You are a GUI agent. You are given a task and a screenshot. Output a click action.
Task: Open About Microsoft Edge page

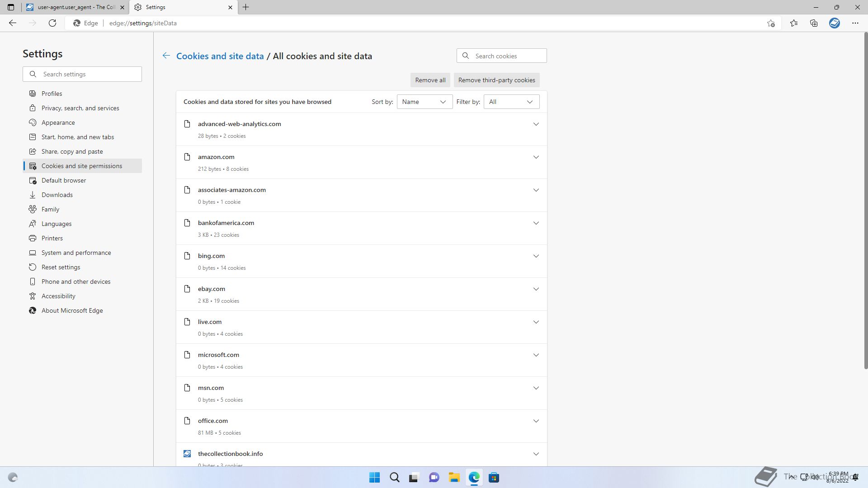click(x=82, y=310)
